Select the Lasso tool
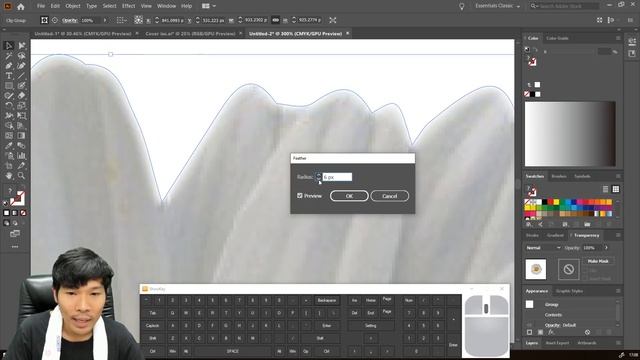This screenshot has width=640, height=360. coord(21,56)
